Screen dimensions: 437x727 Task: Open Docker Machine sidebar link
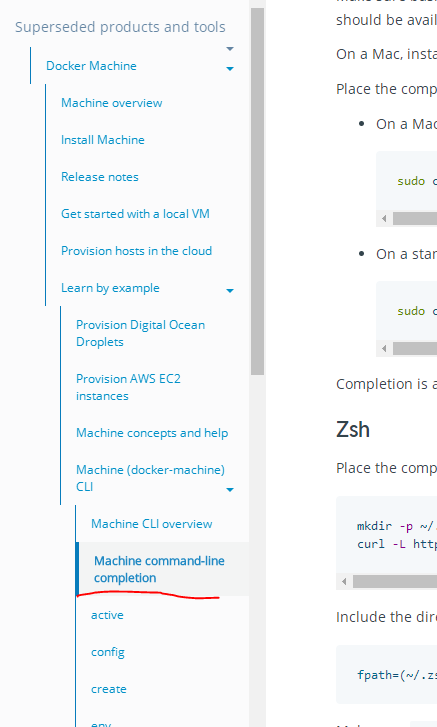tap(91, 66)
